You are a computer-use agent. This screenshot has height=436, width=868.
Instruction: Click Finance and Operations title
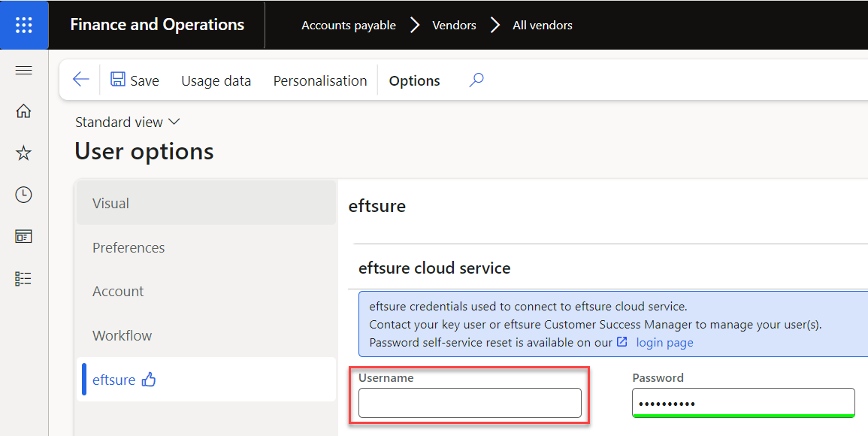click(157, 25)
